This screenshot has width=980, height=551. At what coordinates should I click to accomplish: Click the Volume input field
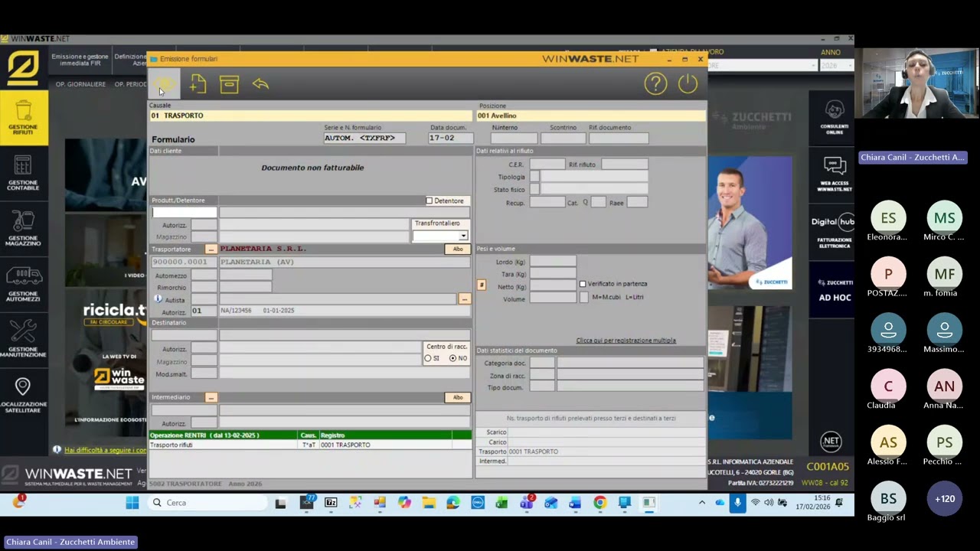pos(553,298)
